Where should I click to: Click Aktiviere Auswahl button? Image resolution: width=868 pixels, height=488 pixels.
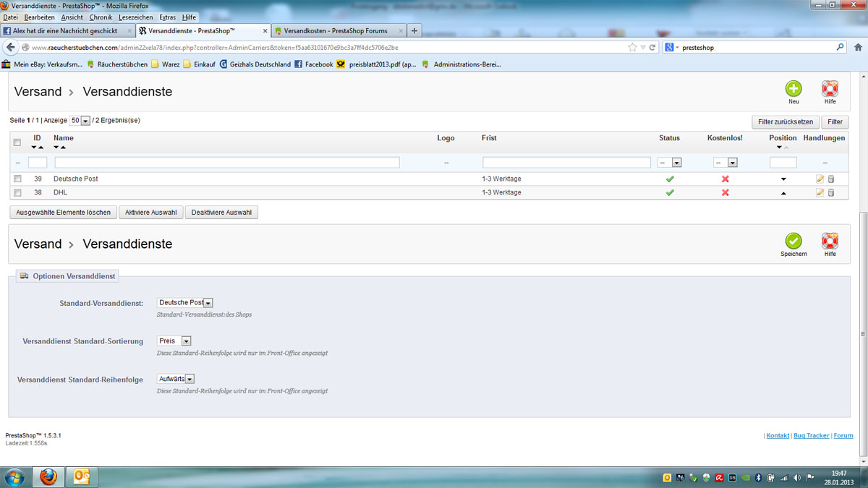tap(151, 213)
